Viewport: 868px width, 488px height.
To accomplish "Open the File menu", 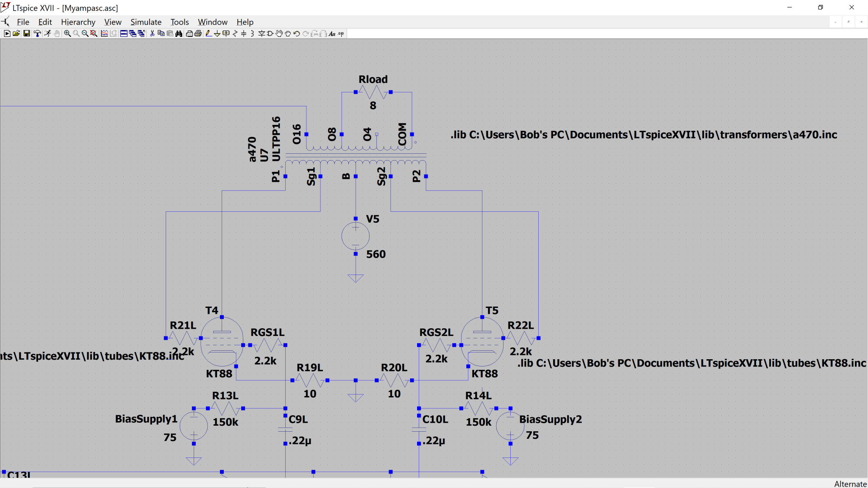I will point(23,22).
